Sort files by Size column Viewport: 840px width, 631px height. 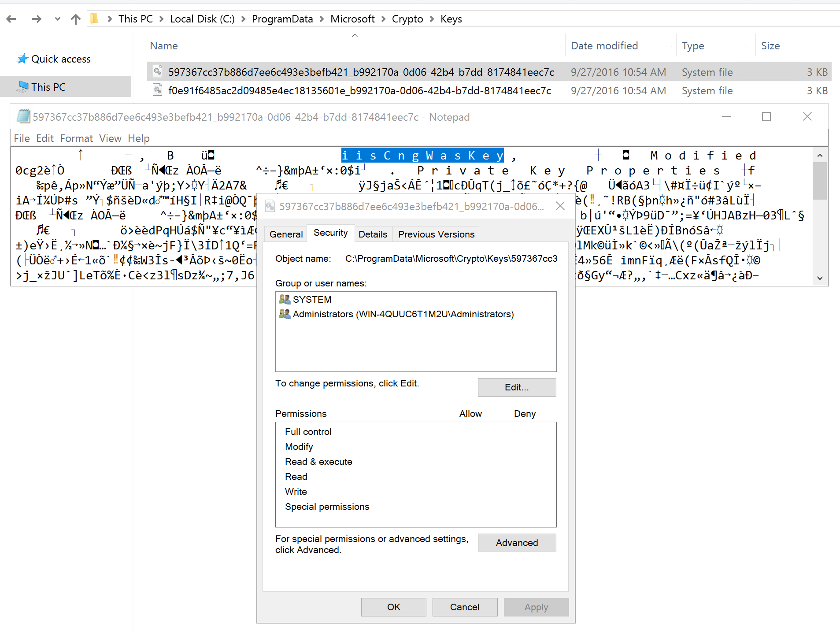click(770, 46)
